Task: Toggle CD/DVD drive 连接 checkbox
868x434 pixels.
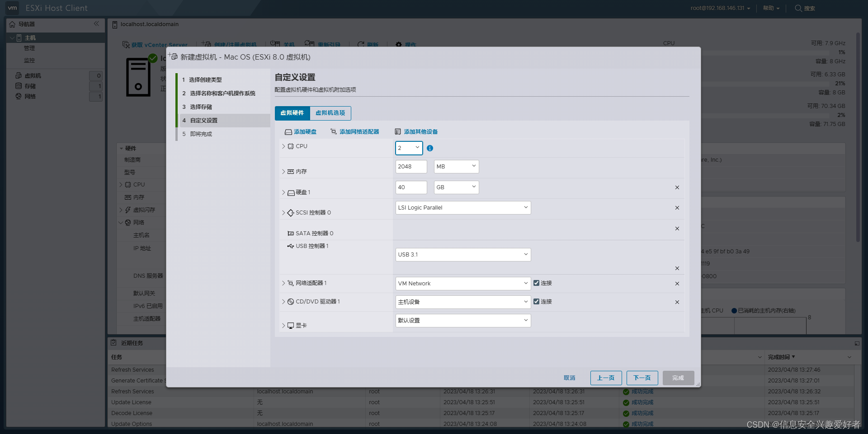Action: coord(536,302)
